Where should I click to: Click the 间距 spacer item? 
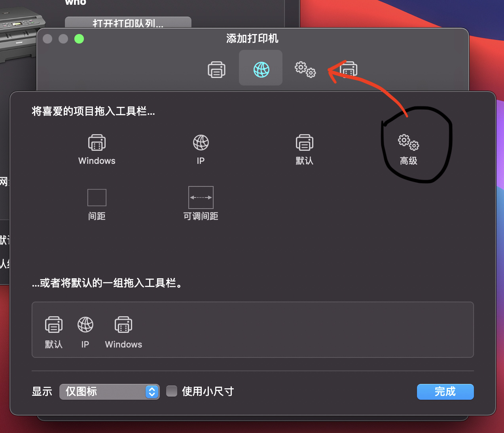click(97, 198)
